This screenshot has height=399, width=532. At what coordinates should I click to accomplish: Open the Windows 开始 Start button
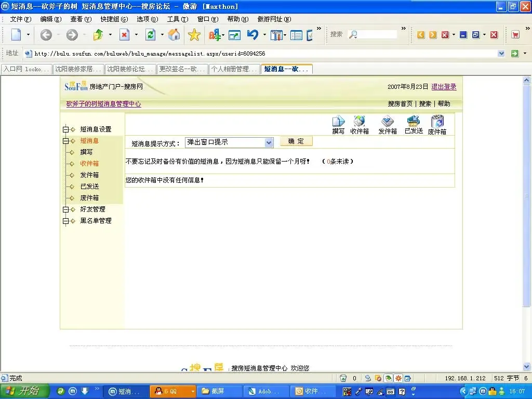click(24, 391)
